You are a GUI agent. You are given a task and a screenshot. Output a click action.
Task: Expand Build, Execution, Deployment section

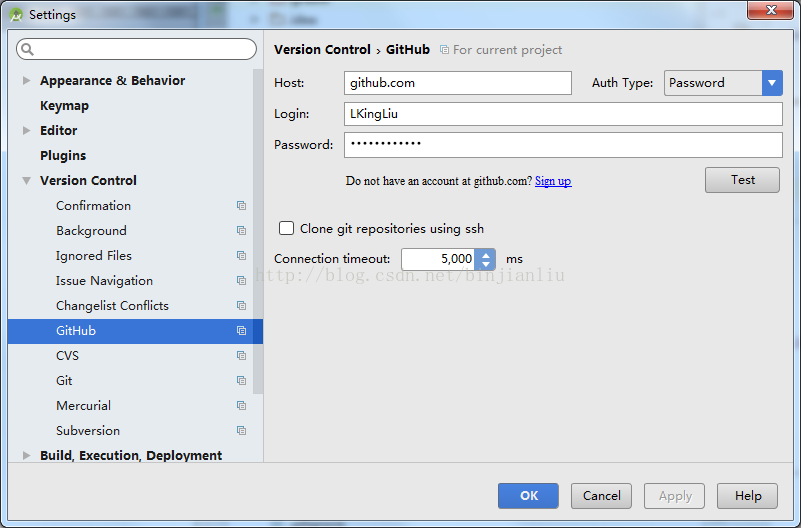pos(27,455)
